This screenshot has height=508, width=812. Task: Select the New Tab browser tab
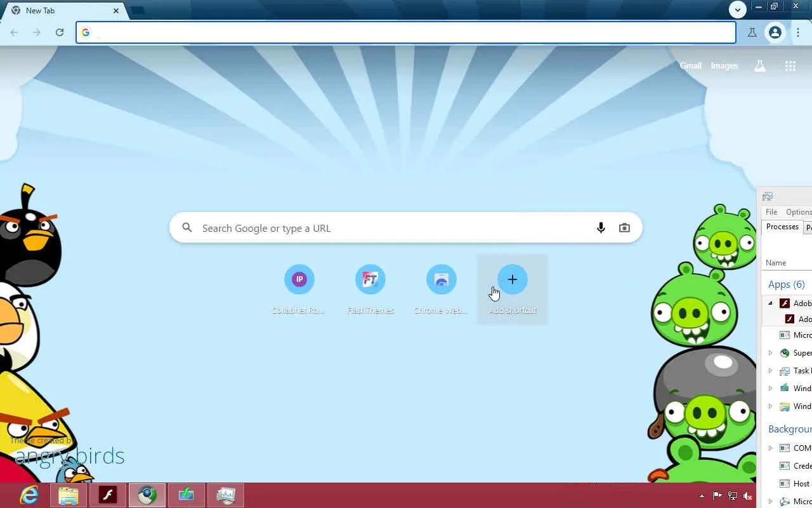(x=66, y=11)
